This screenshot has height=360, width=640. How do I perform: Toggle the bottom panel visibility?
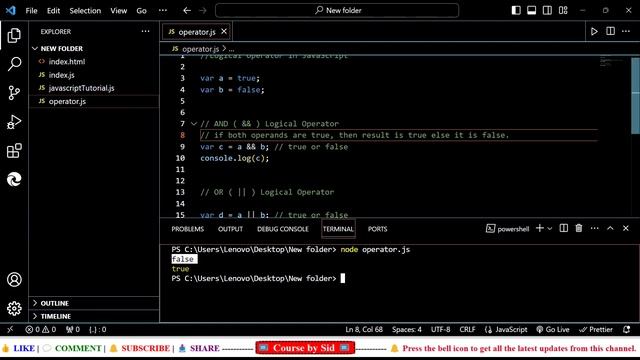click(532, 10)
